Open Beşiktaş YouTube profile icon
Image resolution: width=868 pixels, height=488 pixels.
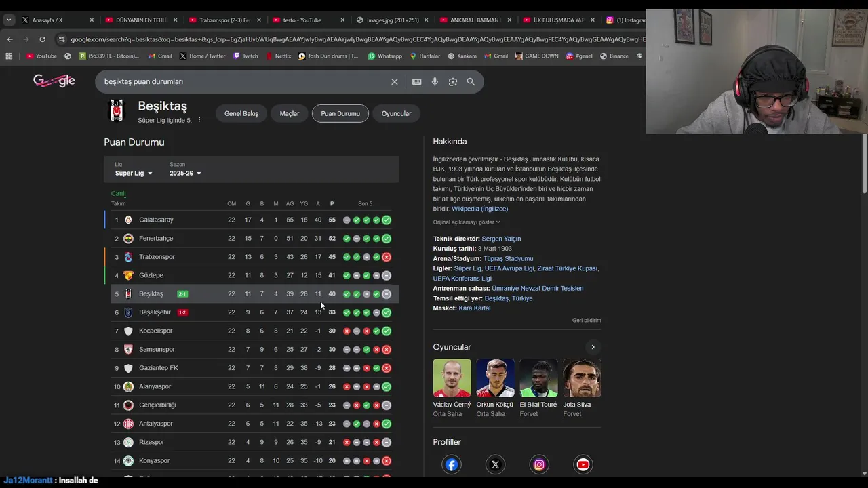coord(583,464)
